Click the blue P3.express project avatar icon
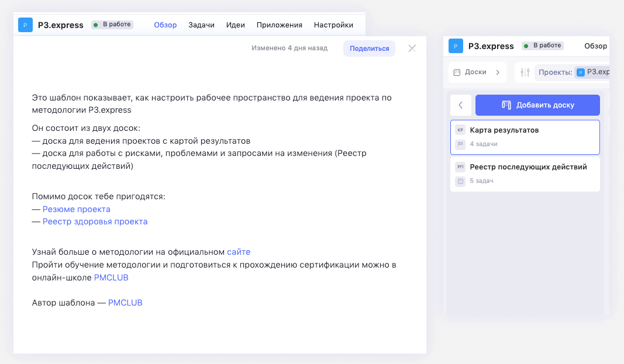 tap(24, 25)
